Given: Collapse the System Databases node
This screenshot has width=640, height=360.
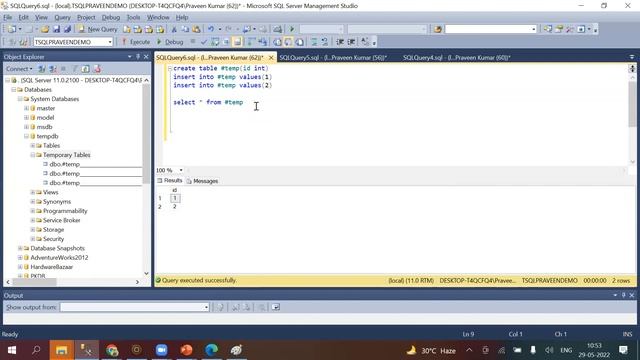Looking at the screenshot, I should point(20,99).
